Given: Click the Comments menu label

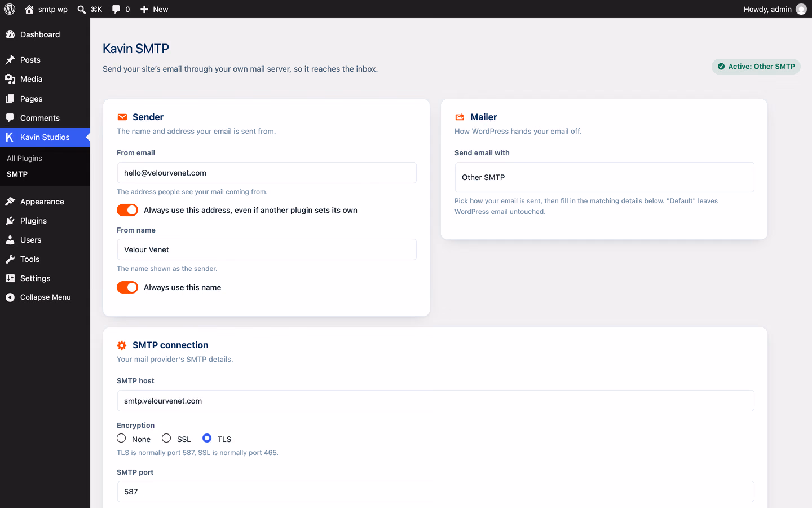Looking at the screenshot, I should (x=40, y=118).
